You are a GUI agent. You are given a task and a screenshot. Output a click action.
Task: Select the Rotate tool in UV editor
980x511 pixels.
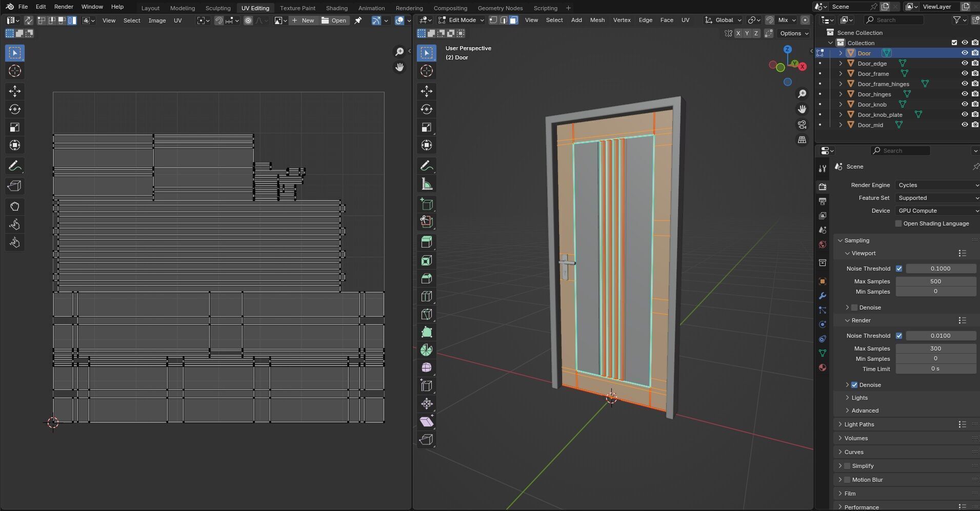pyautogui.click(x=14, y=109)
